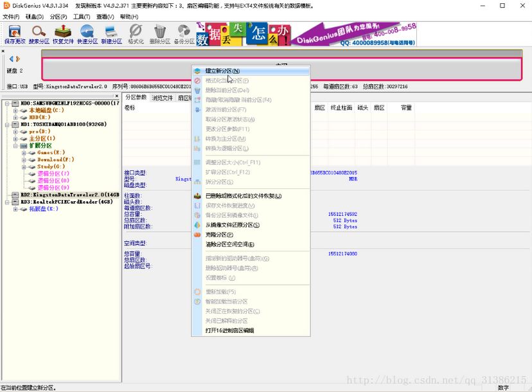
Task: Expand the HDD(H:) tree node
Action: pyautogui.click(x=15, y=118)
